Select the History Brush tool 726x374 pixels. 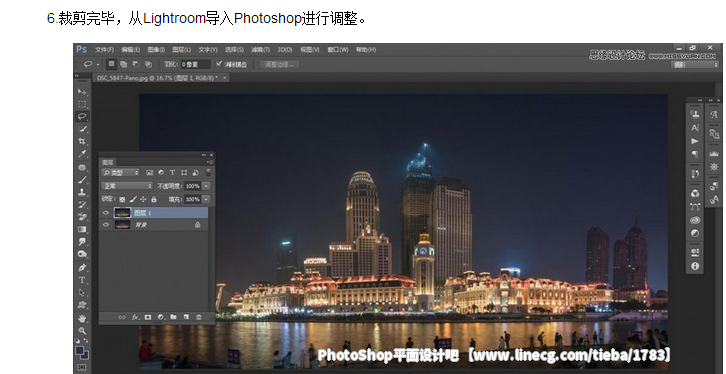click(x=82, y=205)
